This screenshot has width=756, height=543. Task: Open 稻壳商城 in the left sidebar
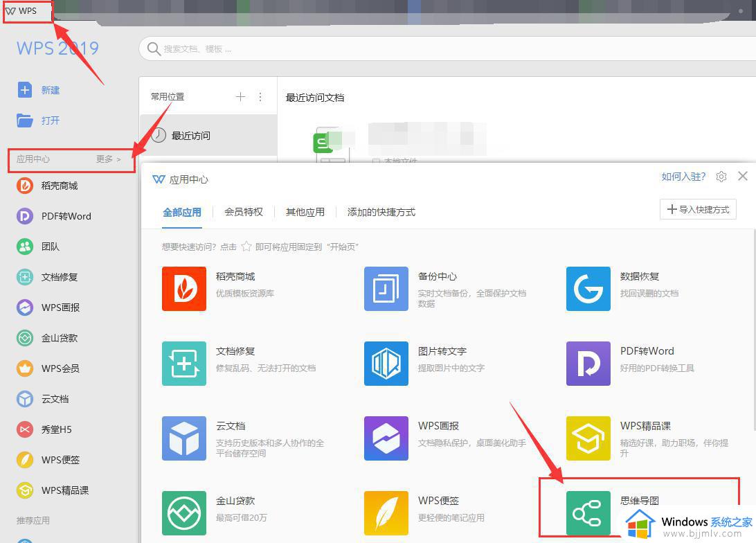pos(47,186)
